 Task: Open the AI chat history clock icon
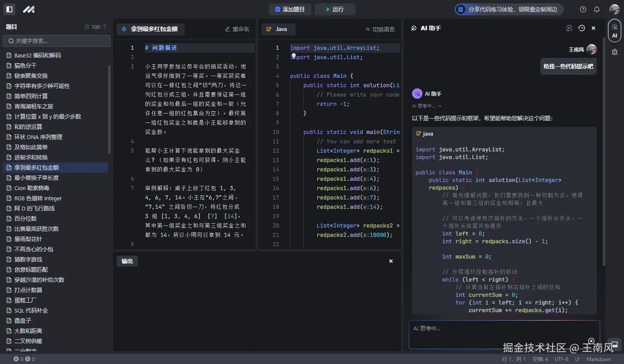pos(581,28)
